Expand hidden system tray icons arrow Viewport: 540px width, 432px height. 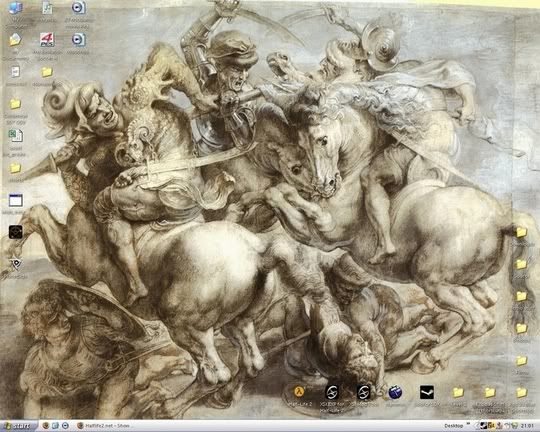477,426
